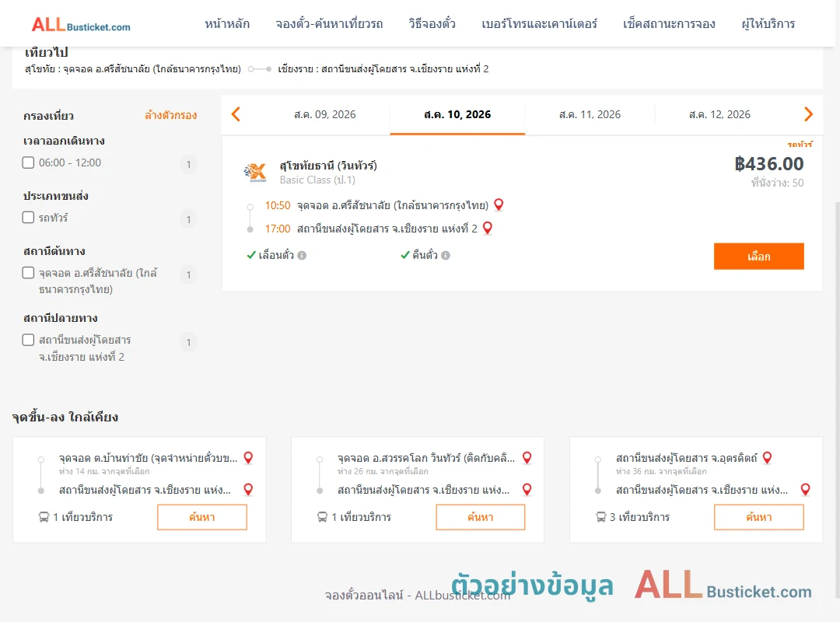840x622 pixels.
Task: Tick the รถทัวร์ transport type checkbox
Action: (29, 217)
